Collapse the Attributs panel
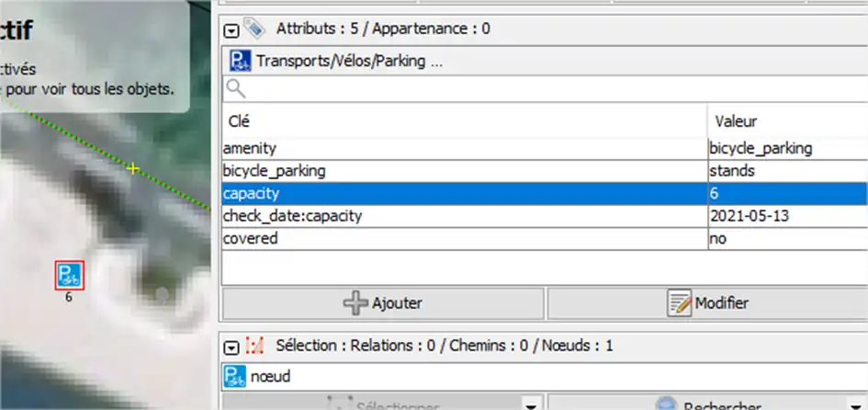 coord(231,29)
